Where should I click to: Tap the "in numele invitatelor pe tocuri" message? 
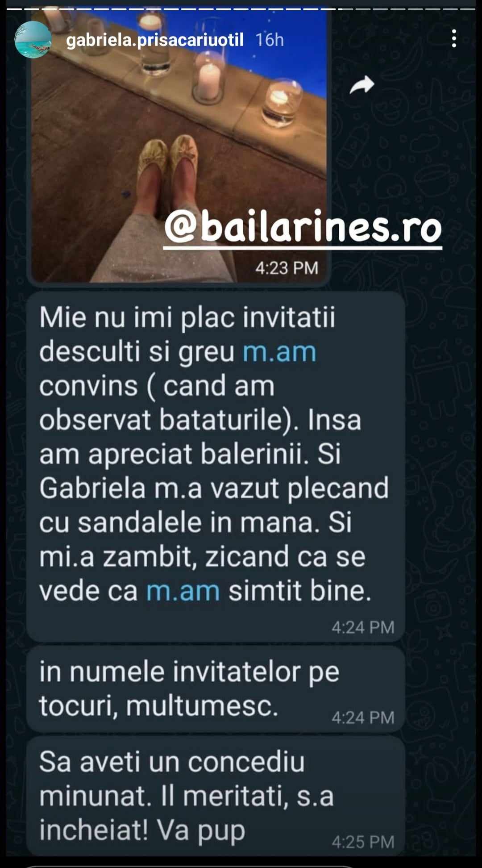tap(216, 689)
